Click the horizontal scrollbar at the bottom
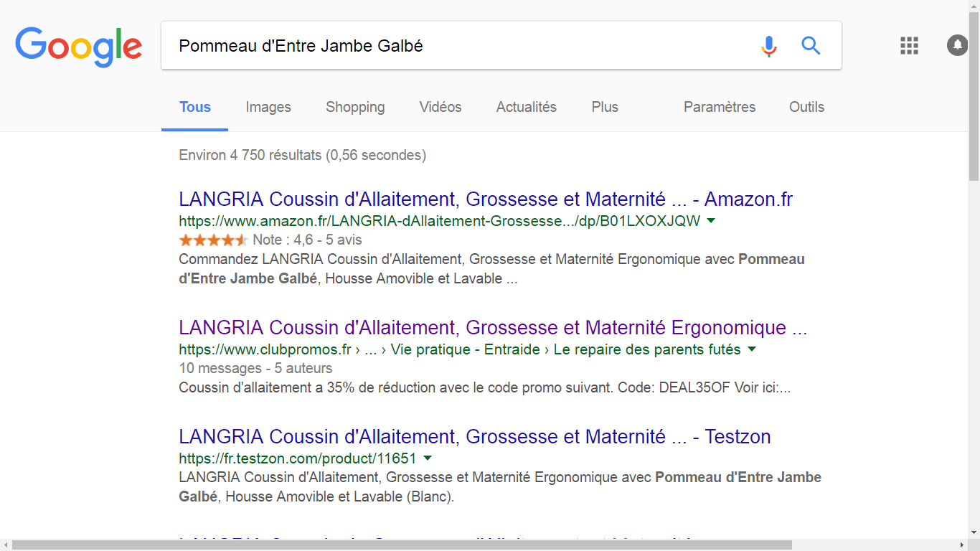The height and width of the screenshot is (551, 980). click(402, 545)
